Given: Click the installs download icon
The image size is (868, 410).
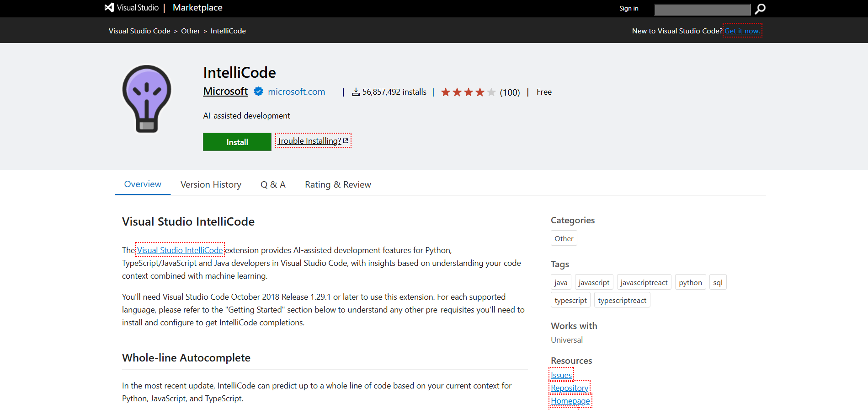Looking at the screenshot, I should 356,92.
